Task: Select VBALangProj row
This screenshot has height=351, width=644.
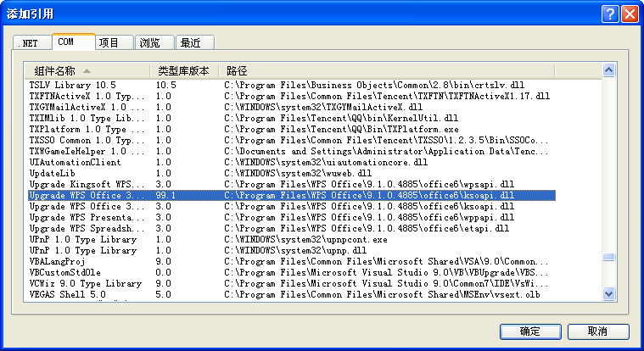Action: [x=292, y=262]
